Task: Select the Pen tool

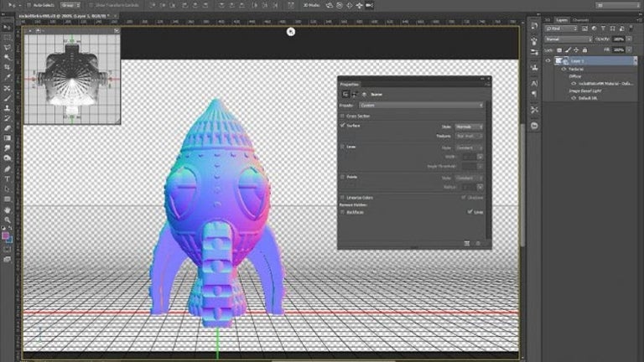Action: click(7, 168)
